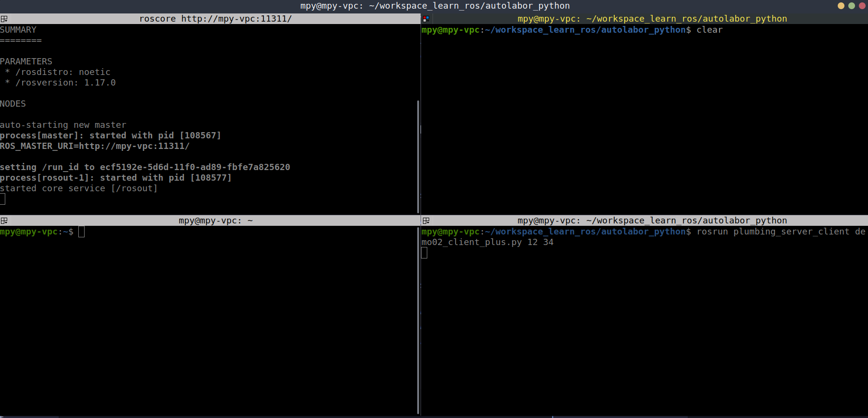
Task: Click the bottom-right pane's autolabor_python title bar
Action: (x=652, y=221)
